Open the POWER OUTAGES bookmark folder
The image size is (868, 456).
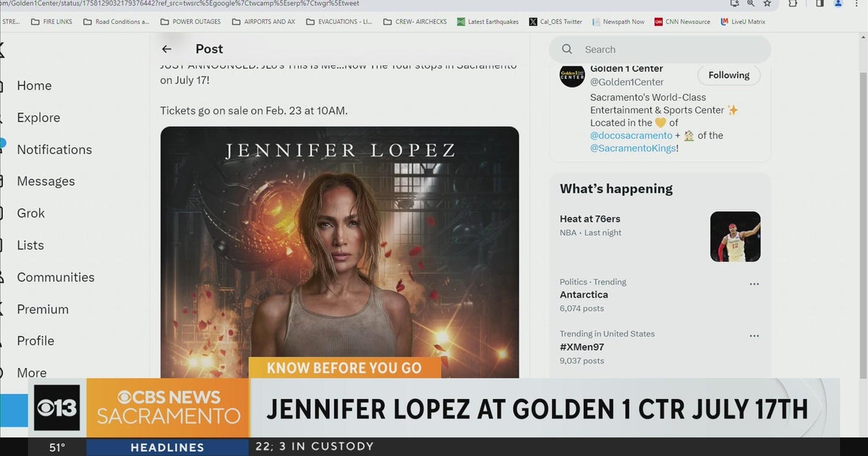190,22
